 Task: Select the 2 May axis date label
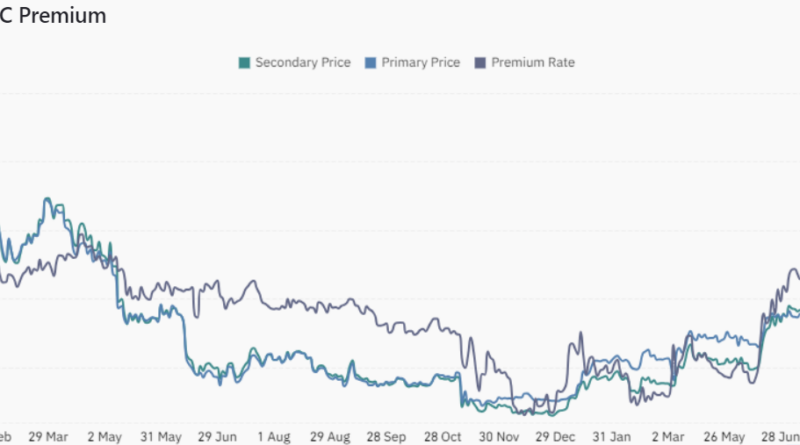pos(104,437)
